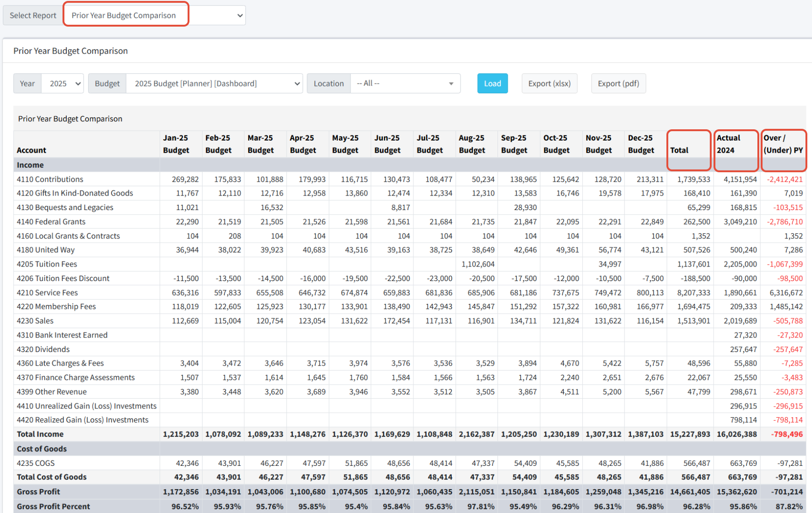Select the 4230 Sales row
Screen dimensions: 812x513
(x=410, y=321)
